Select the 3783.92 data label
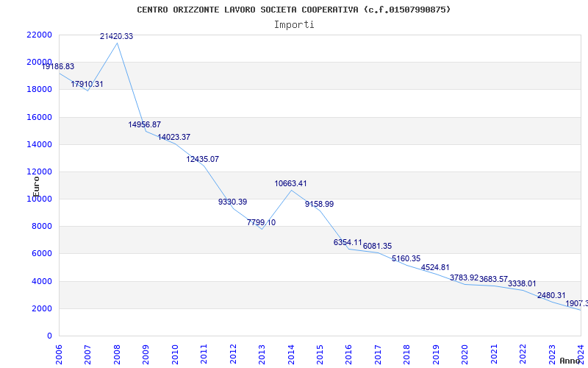The image size is (588, 368). [465, 278]
